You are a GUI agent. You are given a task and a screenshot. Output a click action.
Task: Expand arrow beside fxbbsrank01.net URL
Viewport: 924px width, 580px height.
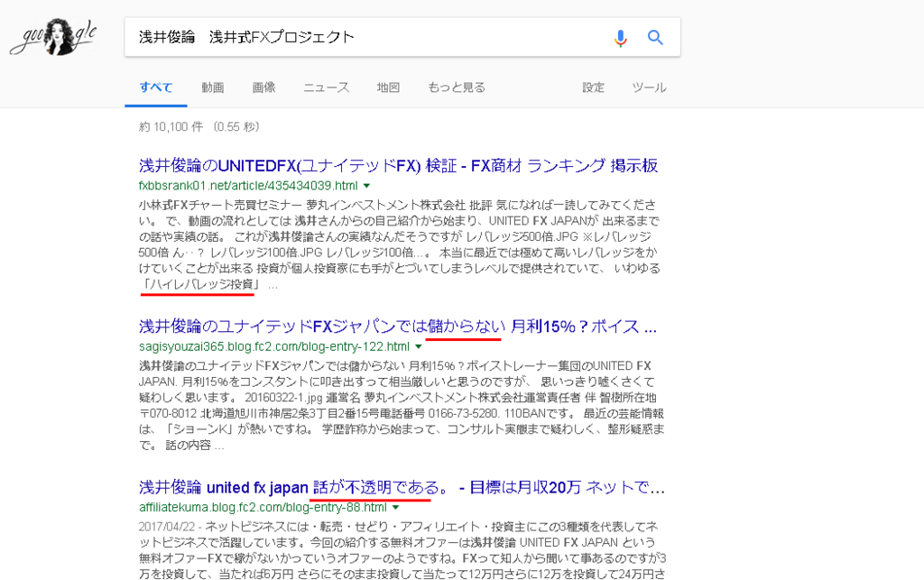click(366, 186)
